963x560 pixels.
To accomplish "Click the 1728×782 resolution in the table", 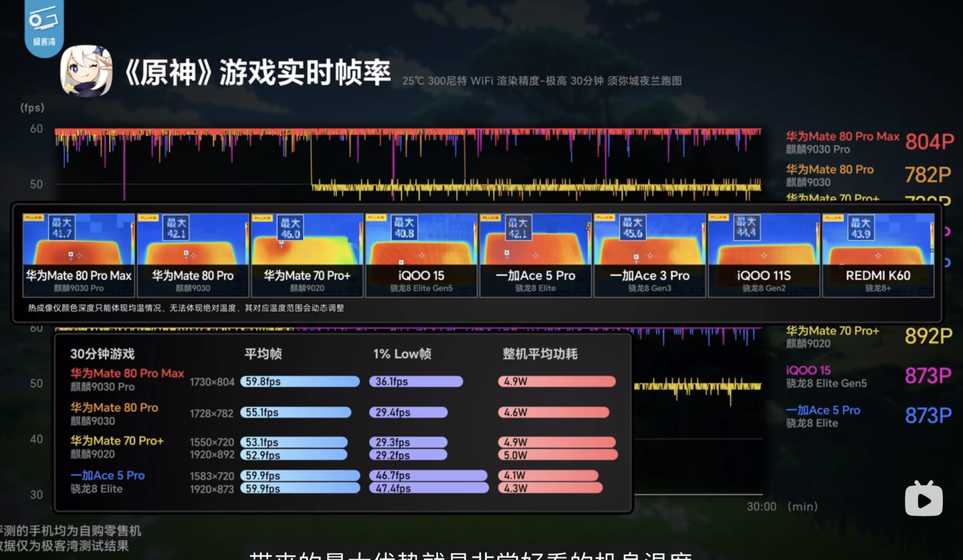I will point(212,413).
